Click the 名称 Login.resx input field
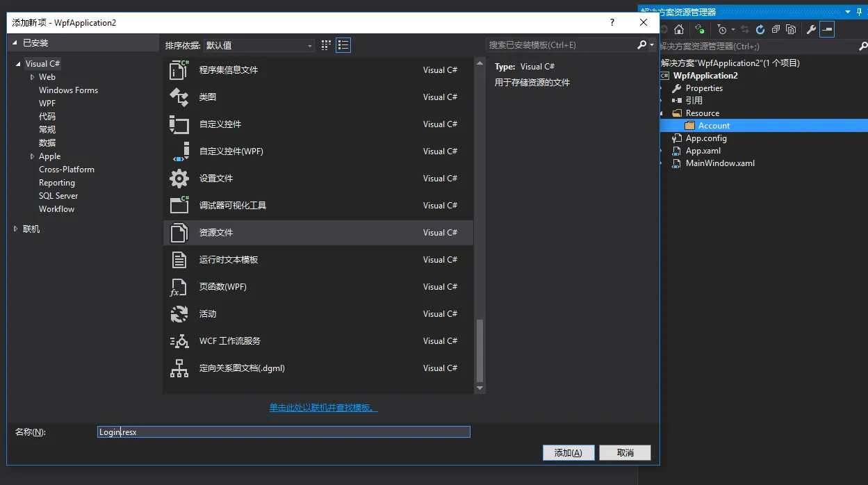Viewport: 868px width, 485px height. point(284,432)
